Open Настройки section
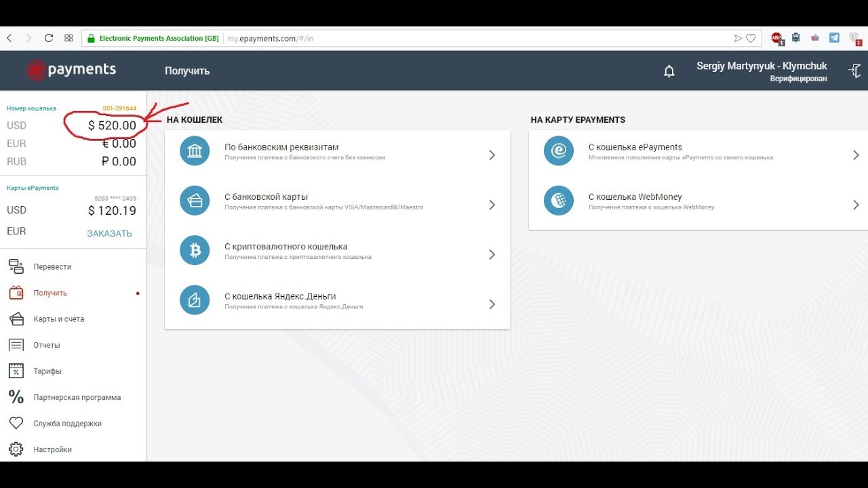Image resolution: width=868 pixels, height=488 pixels. point(52,450)
